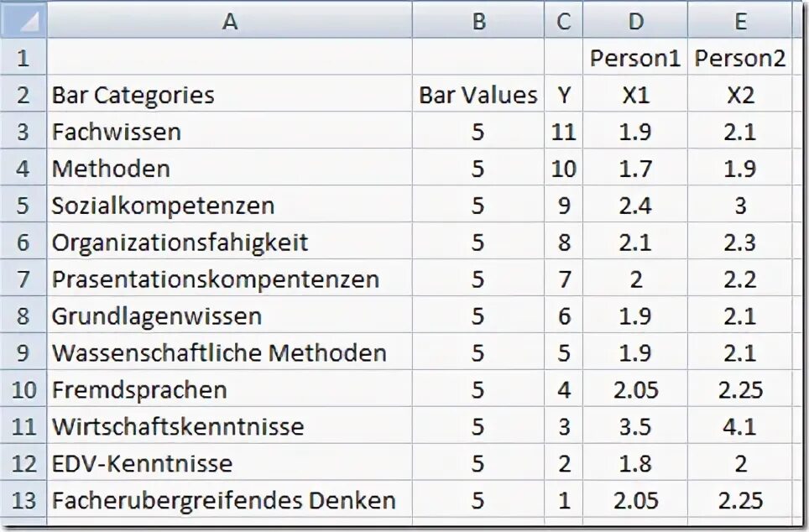
Task: Select the Fremdsprachen cell
Action: click(x=230, y=389)
